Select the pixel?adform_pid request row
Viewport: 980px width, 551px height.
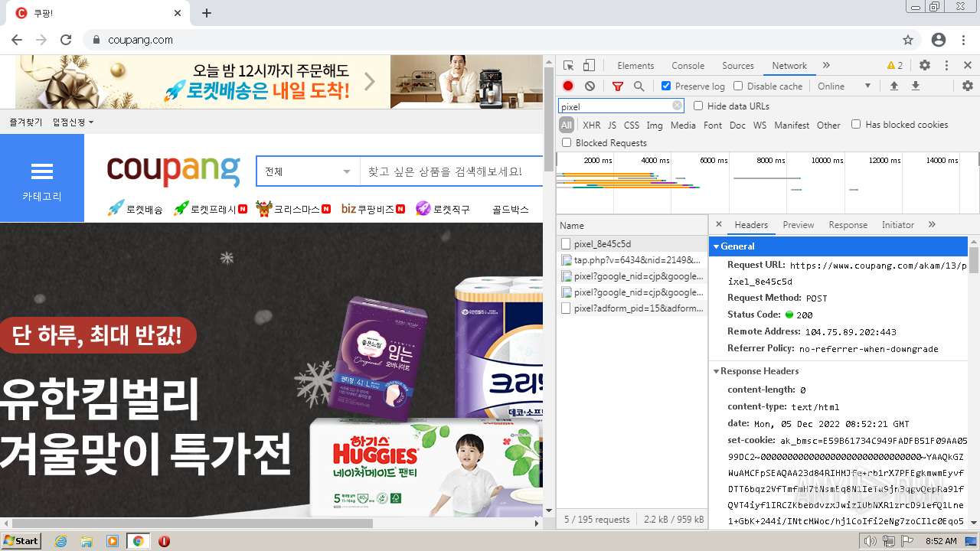pos(632,308)
